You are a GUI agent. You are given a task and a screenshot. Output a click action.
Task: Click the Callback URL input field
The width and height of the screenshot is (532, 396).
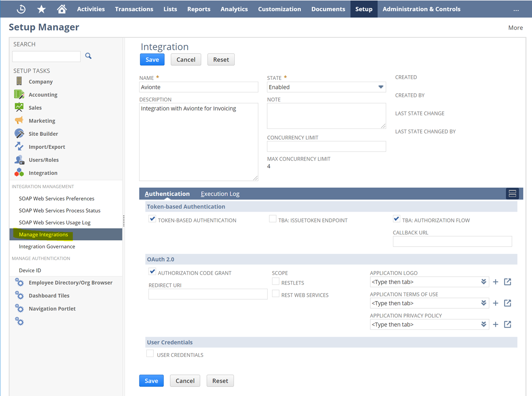click(452, 241)
